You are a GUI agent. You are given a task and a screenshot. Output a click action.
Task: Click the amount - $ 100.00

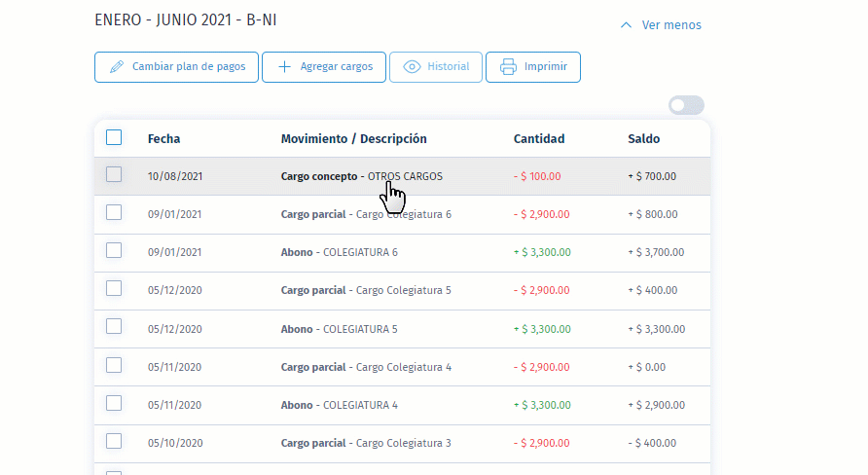(537, 176)
